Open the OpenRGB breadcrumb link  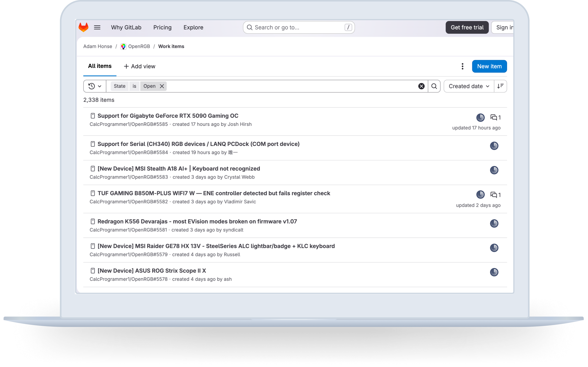139,46
